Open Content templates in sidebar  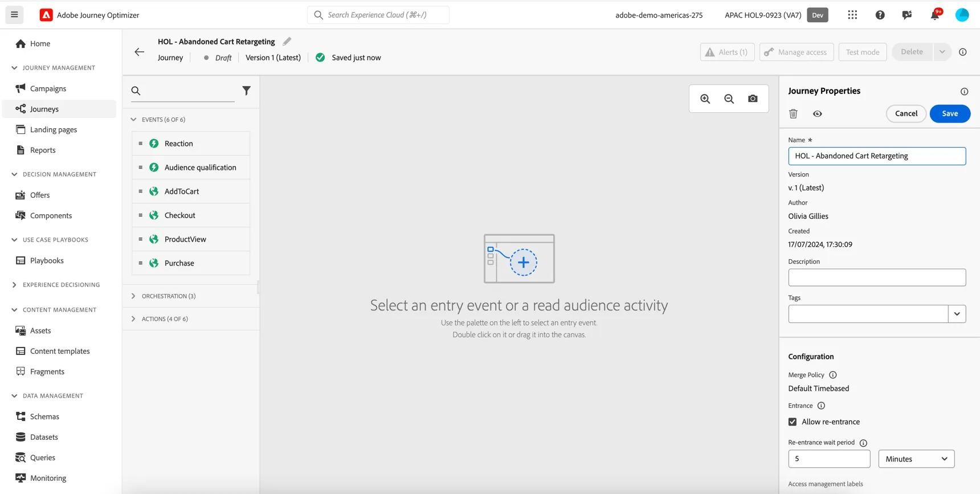tap(59, 351)
